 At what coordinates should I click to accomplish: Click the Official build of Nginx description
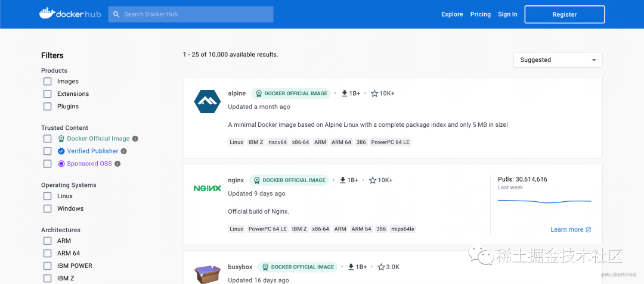coord(259,211)
